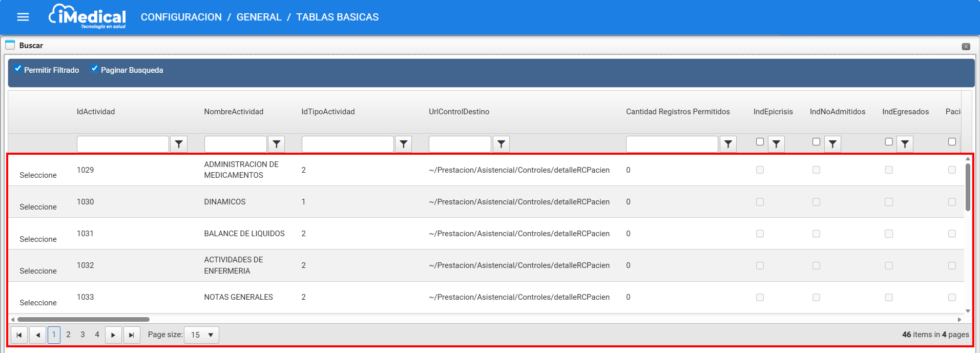The width and height of the screenshot is (980, 353).
Task: Toggle the Paginar Busqueda checkbox
Action: pyautogui.click(x=95, y=69)
